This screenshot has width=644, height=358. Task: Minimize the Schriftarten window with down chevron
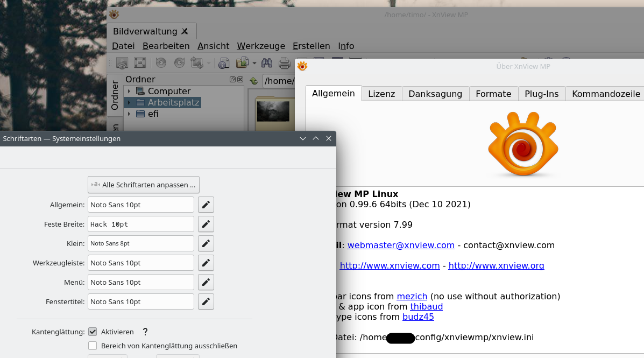tap(303, 138)
